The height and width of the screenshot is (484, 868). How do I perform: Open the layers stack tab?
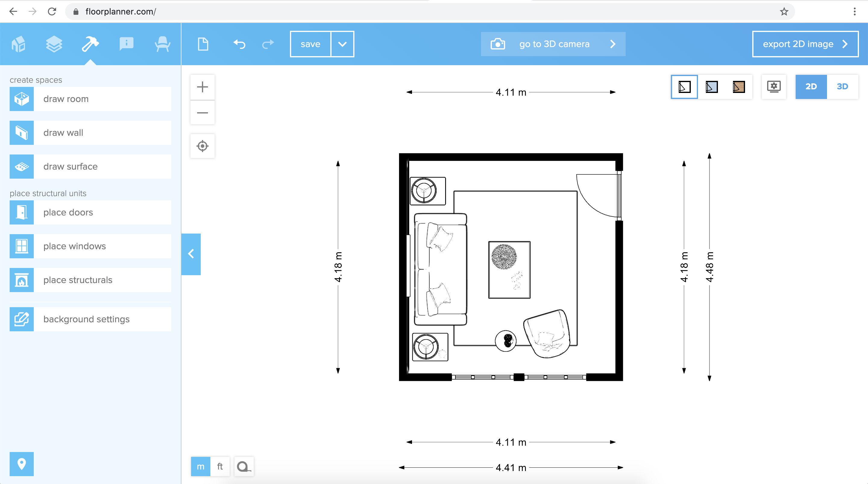point(54,44)
